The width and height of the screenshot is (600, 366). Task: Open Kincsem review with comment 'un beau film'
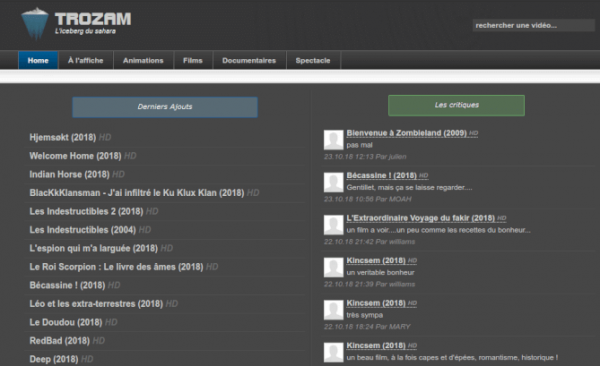point(376,345)
